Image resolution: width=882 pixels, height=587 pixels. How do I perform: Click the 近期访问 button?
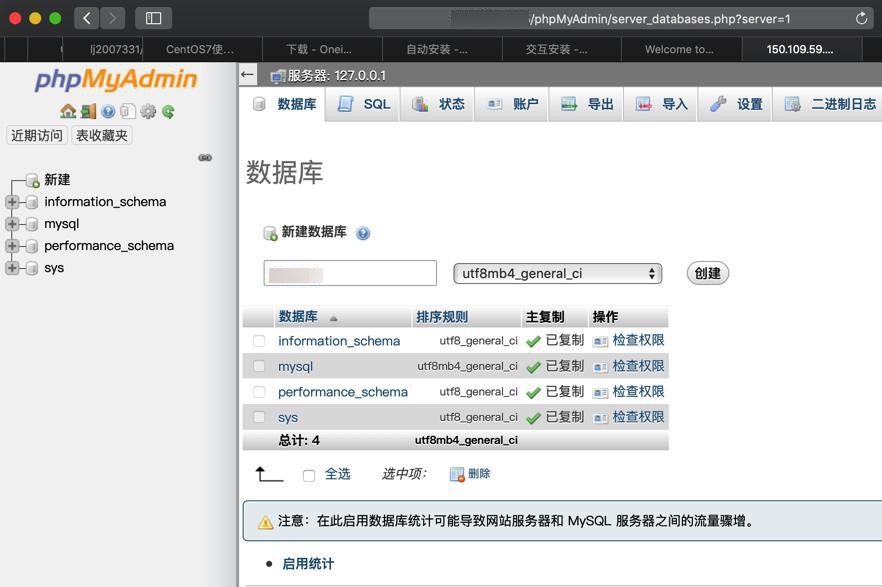click(37, 136)
